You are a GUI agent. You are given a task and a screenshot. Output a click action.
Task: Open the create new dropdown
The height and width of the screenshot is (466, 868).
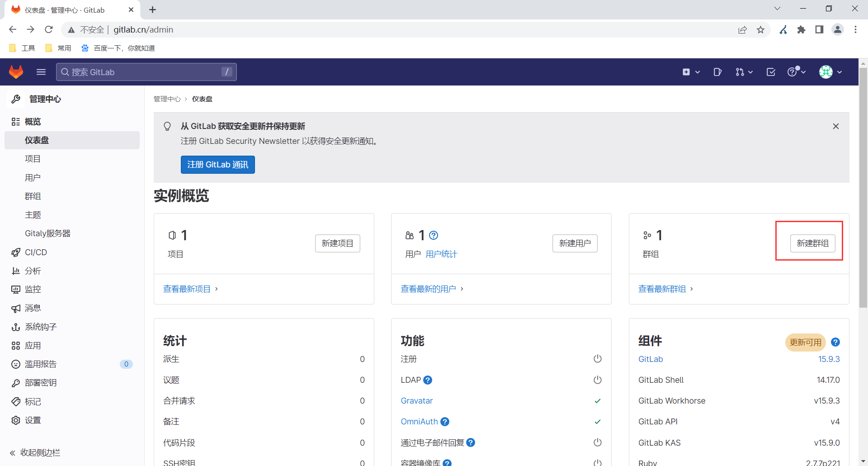[691, 72]
